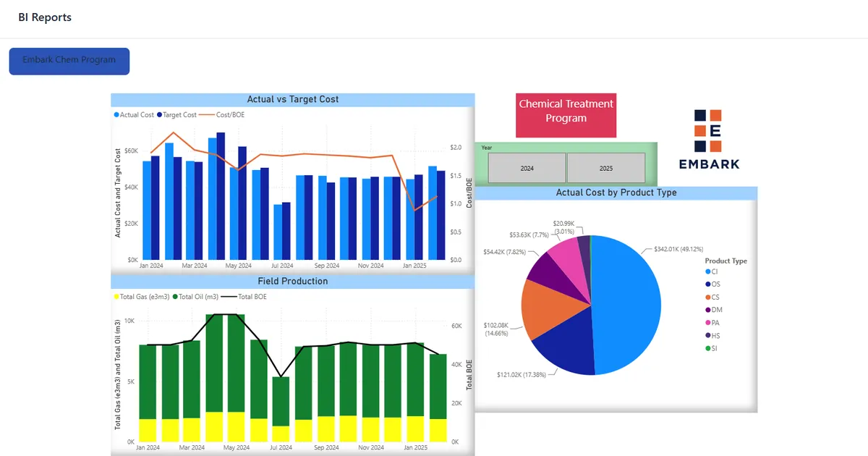Click the Actual Cost by Product Type title
This screenshot has width=868, height=456.
point(616,193)
